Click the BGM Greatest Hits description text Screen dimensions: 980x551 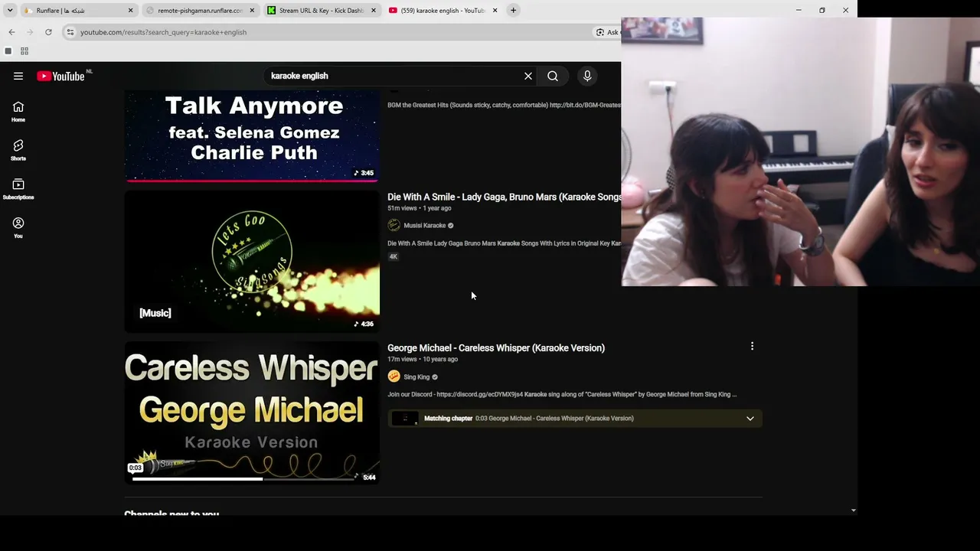tap(505, 105)
